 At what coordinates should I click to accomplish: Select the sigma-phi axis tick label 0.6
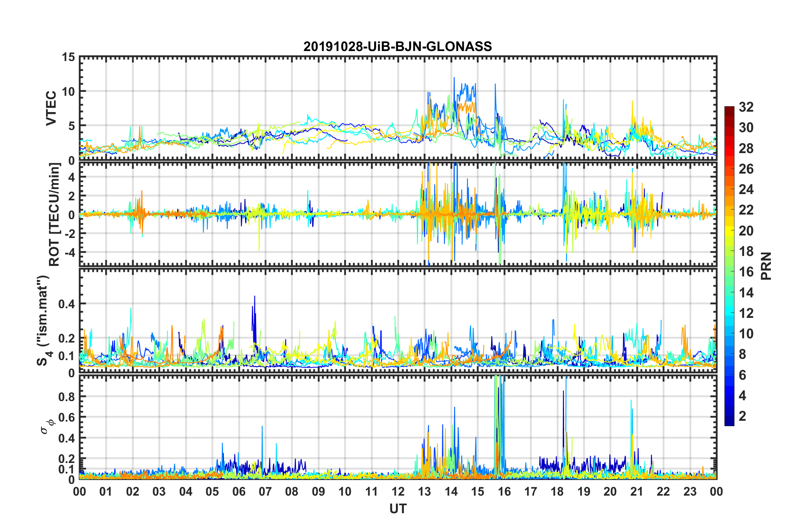[67, 417]
